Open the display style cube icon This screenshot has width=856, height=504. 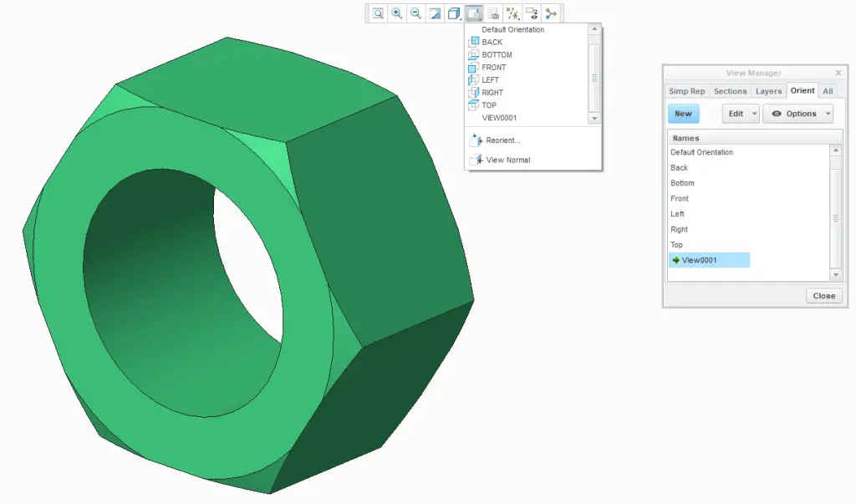click(453, 13)
